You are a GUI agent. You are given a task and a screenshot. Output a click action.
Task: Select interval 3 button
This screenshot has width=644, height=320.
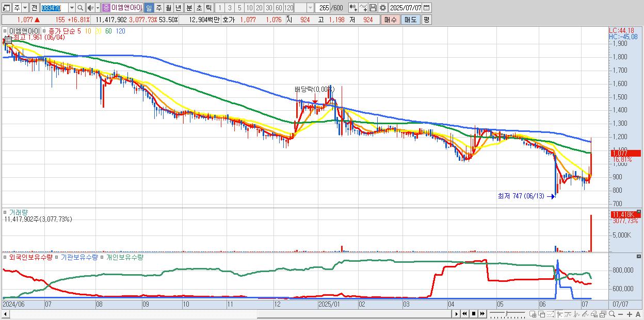(x=230, y=8)
